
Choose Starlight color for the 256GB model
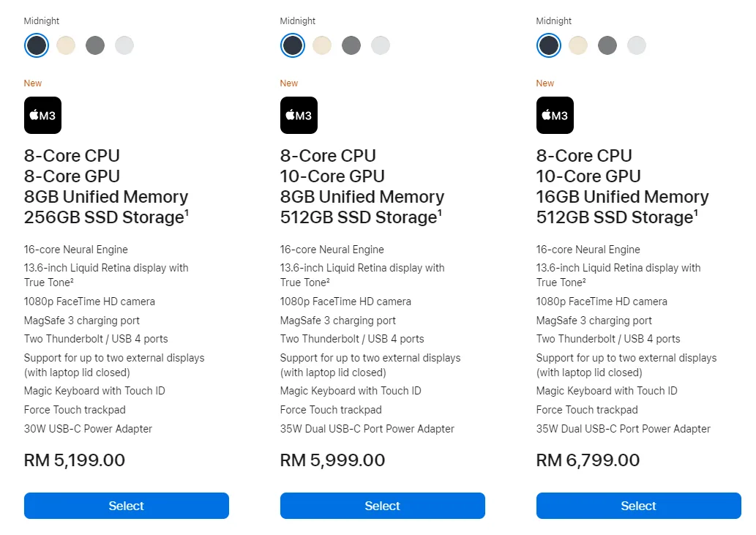(x=66, y=45)
